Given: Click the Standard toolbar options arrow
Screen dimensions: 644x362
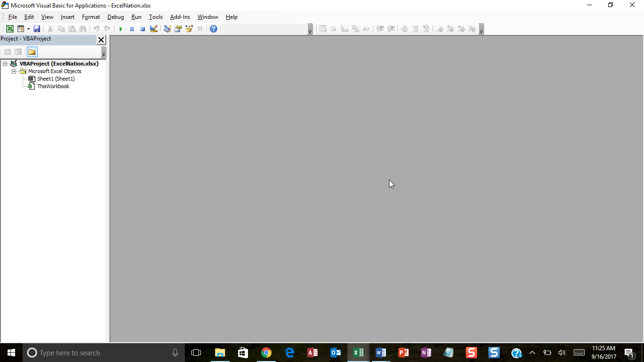Looking at the screenshot, I should (x=310, y=29).
